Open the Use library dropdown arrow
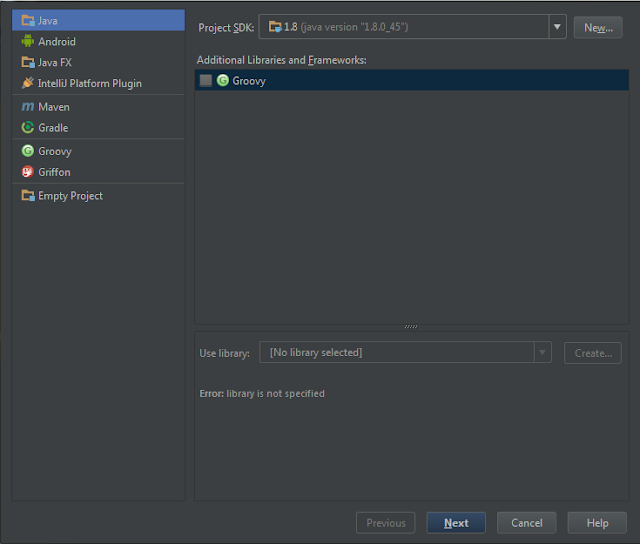The height and width of the screenshot is (544, 640). (542, 352)
